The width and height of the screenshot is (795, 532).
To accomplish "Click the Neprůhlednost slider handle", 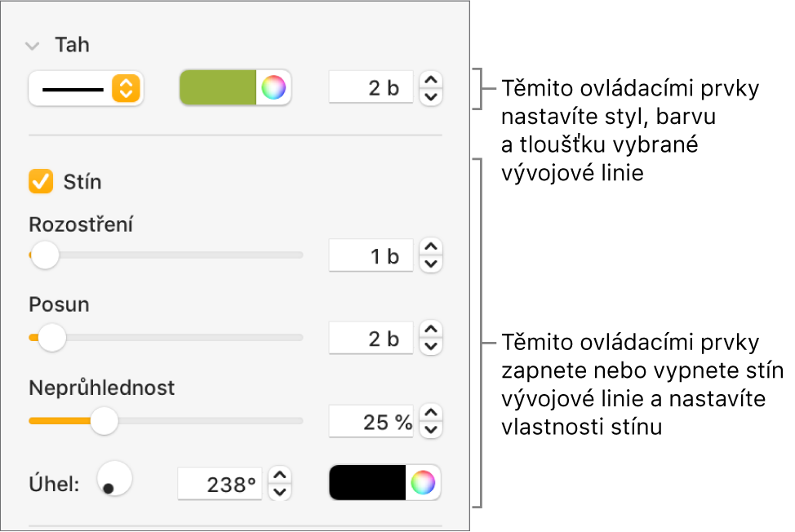I will (x=103, y=421).
